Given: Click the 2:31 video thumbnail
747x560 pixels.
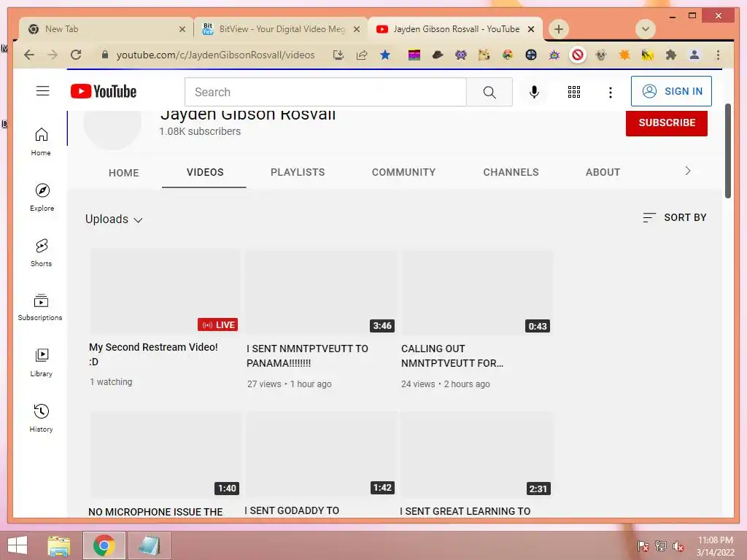Looking at the screenshot, I should point(477,455).
